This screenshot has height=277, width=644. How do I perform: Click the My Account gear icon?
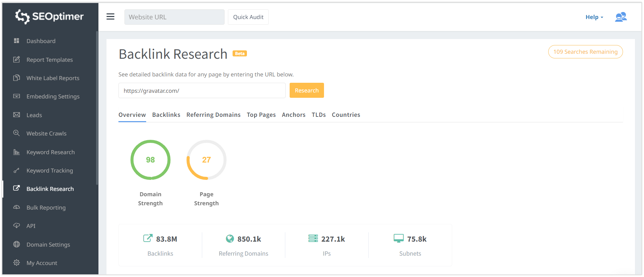(x=16, y=263)
